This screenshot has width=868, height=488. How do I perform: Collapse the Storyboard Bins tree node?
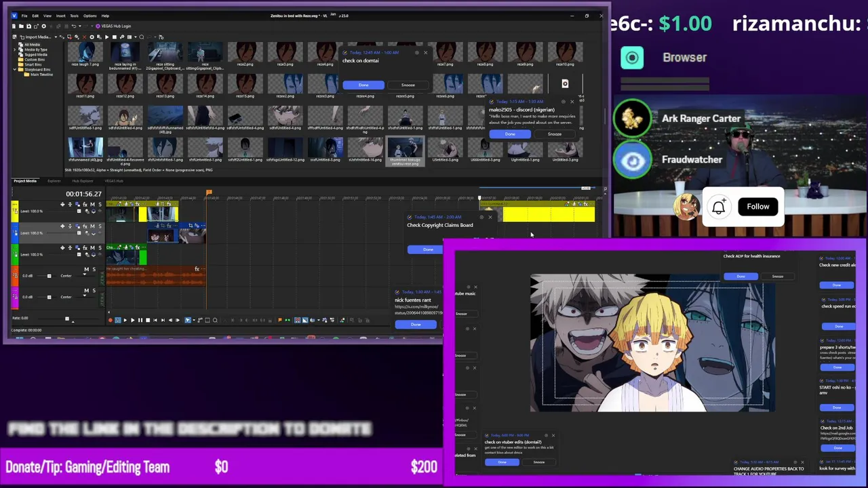coord(14,70)
